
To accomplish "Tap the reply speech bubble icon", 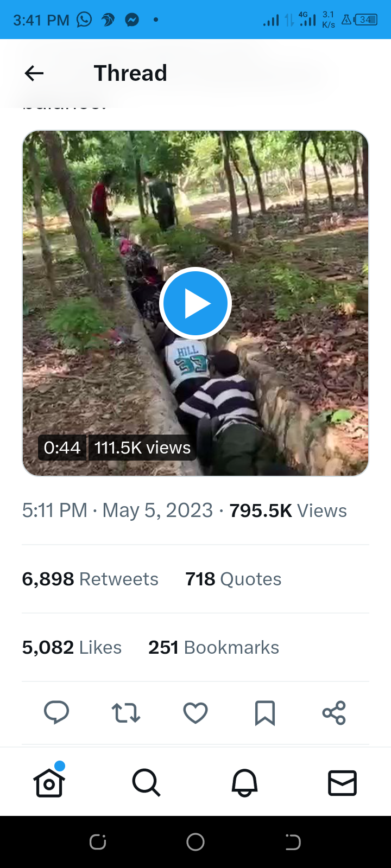I will (56, 712).
